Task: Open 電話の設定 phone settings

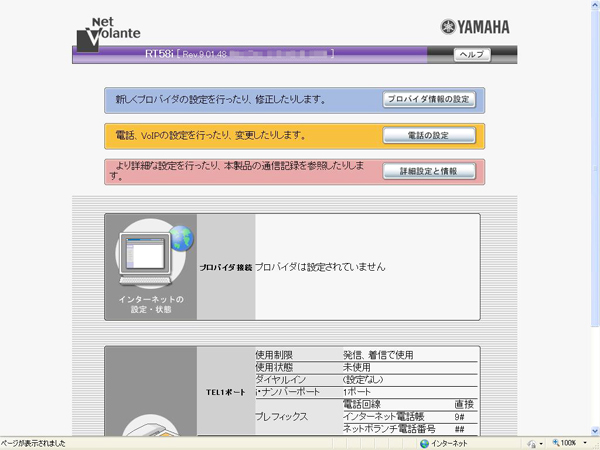Action: [x=429, y=135]
